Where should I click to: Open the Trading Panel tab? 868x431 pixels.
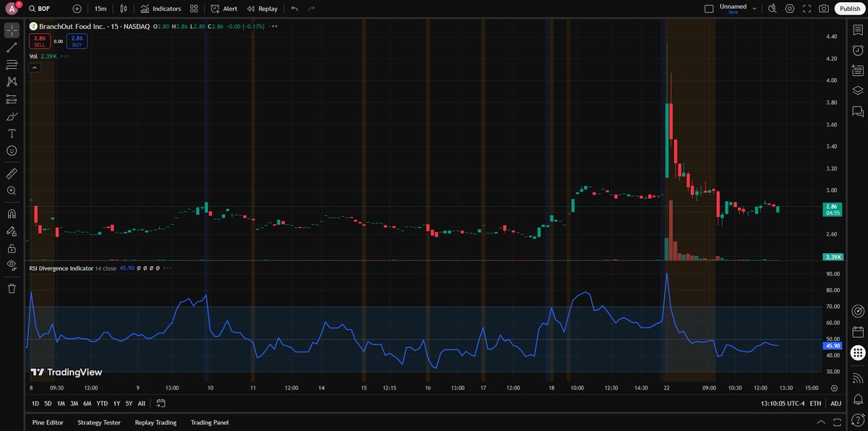[210, 422]
